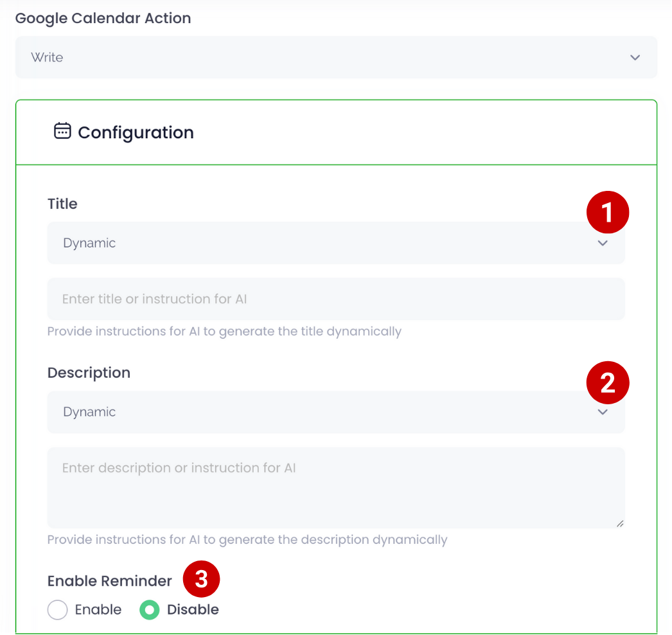This screenshot has height=635, width=672.
Task: Click the red number 3 badge
Action: 202,579
